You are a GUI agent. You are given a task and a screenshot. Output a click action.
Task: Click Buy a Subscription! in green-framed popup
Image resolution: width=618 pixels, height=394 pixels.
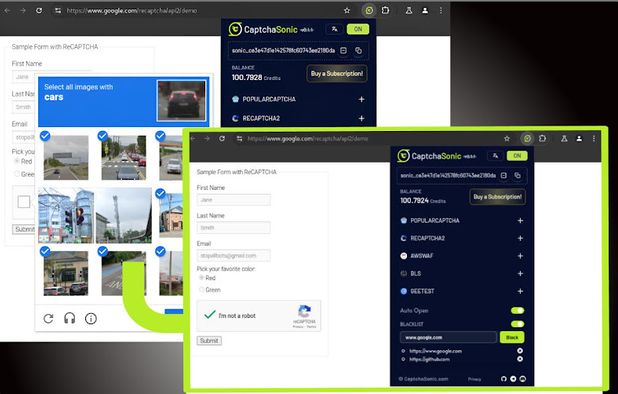[497, 197]
